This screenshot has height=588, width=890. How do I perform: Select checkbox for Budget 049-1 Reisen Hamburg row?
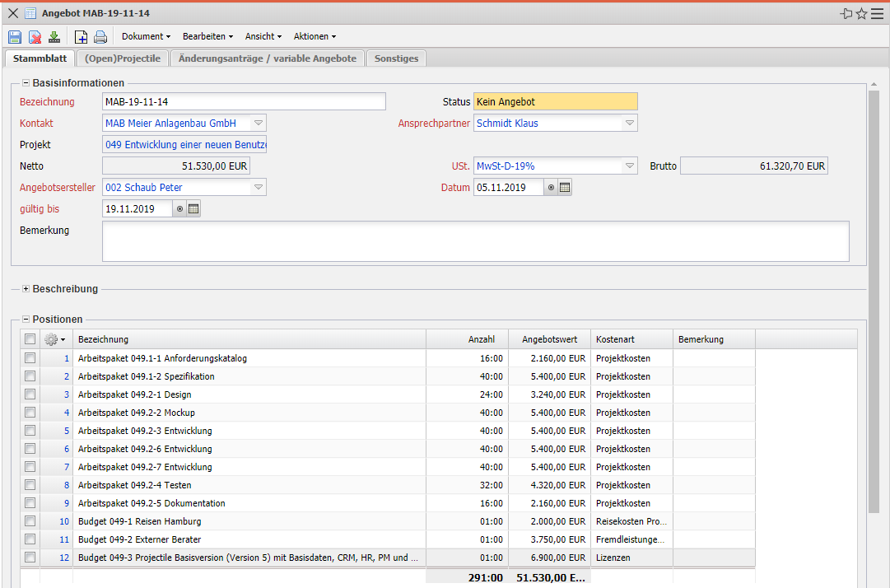[30, 521]
